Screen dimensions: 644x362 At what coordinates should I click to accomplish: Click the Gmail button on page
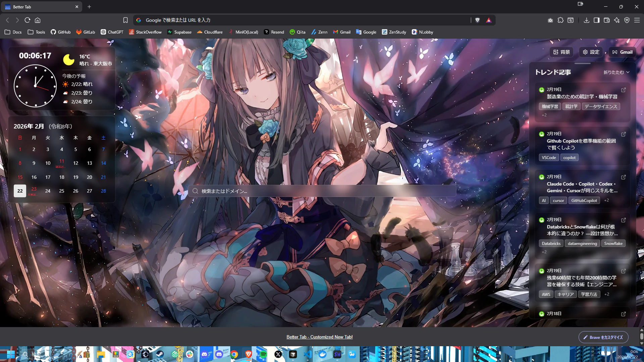coord(622,52)
